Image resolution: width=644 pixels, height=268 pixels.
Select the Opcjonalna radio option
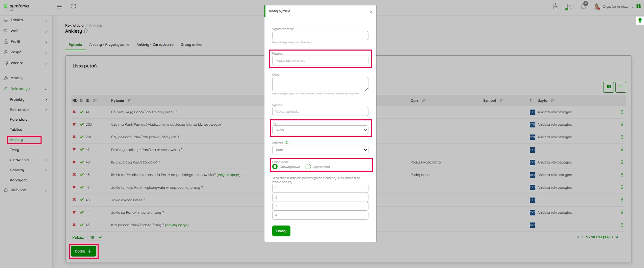click(308, 167)
